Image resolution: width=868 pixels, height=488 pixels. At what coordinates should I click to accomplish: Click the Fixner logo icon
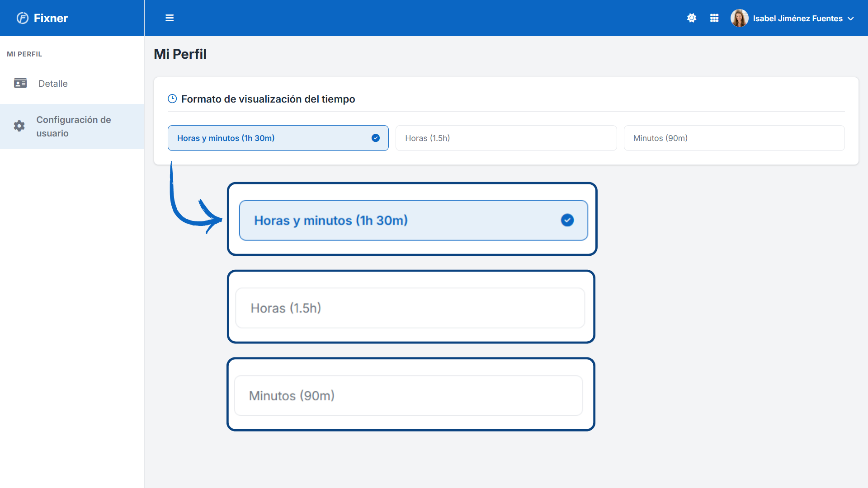[23, 18]
